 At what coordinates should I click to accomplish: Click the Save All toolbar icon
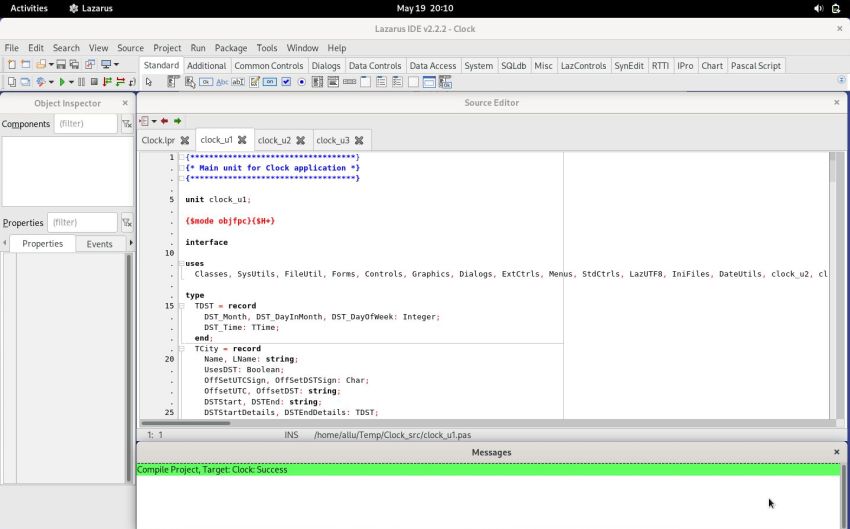[74, 64]
